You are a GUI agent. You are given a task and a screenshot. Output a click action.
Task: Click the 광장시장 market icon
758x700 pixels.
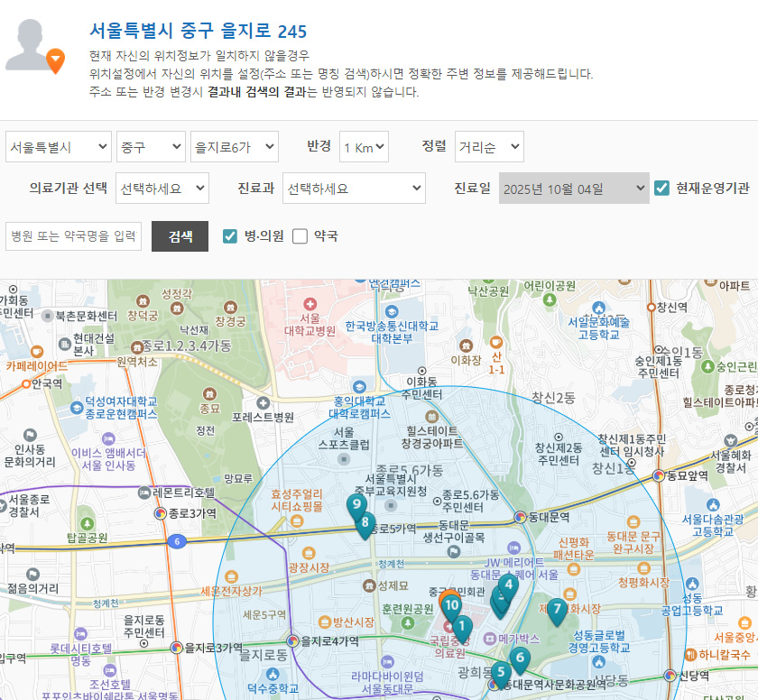point(308,554)
